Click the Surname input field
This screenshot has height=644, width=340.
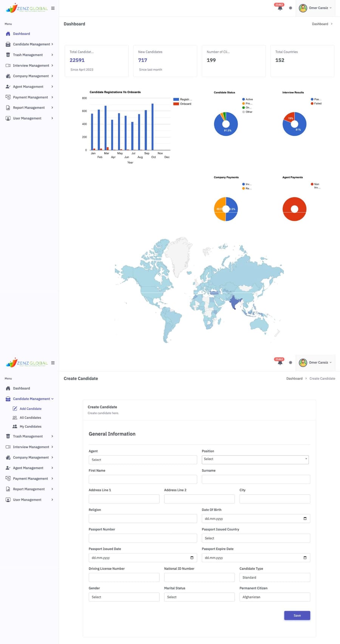(x=256, y=480)
